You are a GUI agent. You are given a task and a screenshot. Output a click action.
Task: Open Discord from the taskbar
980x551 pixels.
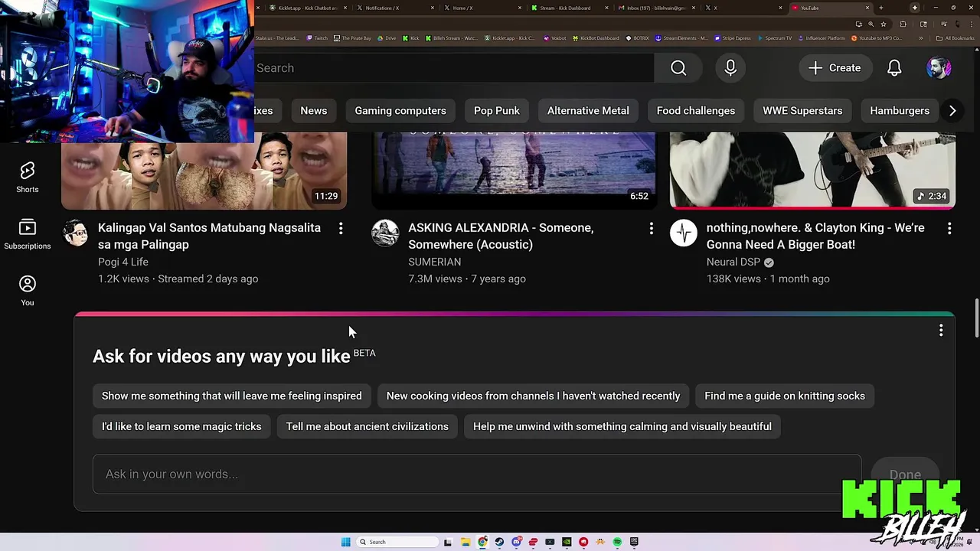pos(516,542)
